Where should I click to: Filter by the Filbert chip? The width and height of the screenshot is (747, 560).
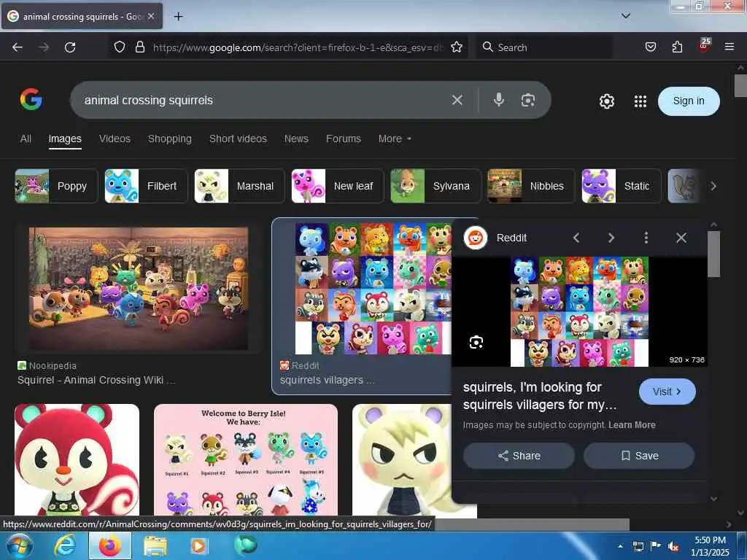[x=146, y=186]
